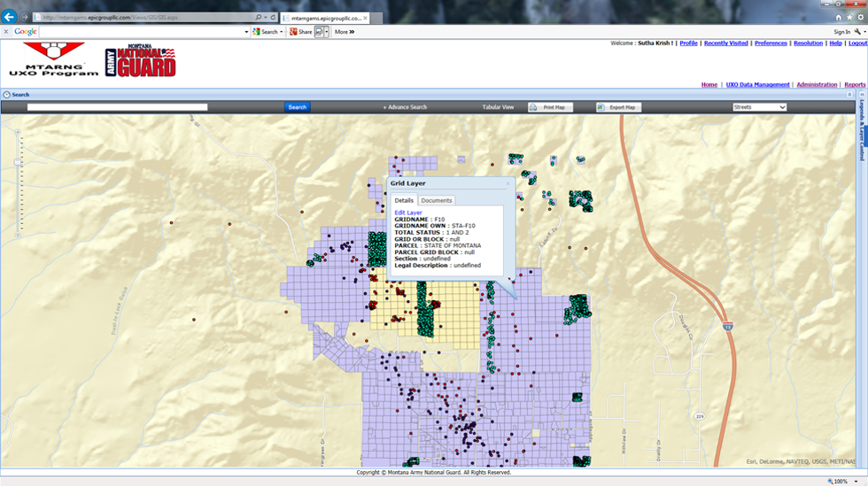Expand the Google search box dropdown arrow
The height and width of the screenshot is (487, 868).
pos(245,32)
